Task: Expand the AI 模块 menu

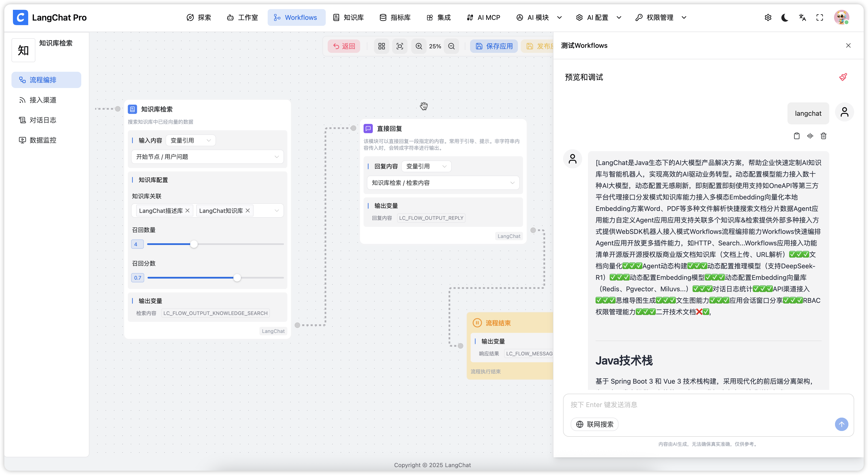Action: pos(539,17)
